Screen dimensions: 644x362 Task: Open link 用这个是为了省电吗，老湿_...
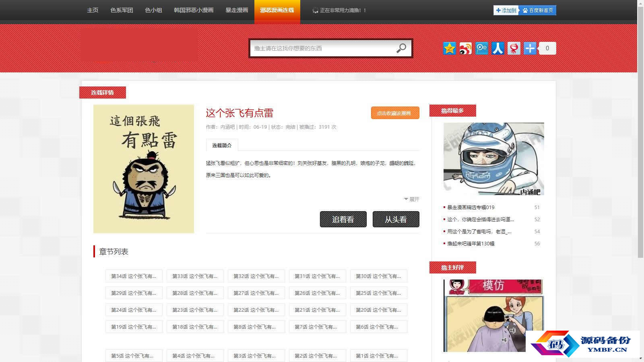coord(479,232)
